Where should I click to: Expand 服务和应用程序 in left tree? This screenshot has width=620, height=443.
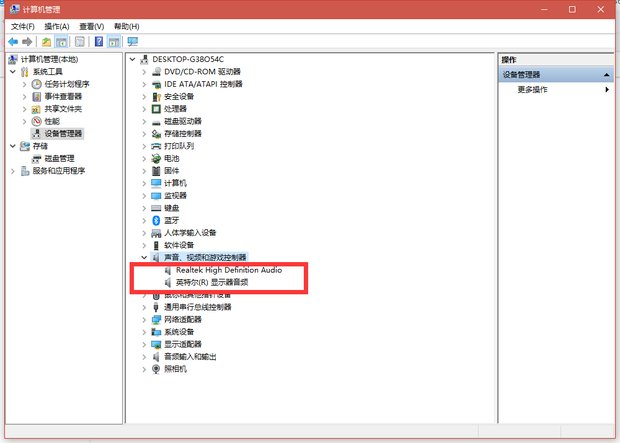point(12,170)
